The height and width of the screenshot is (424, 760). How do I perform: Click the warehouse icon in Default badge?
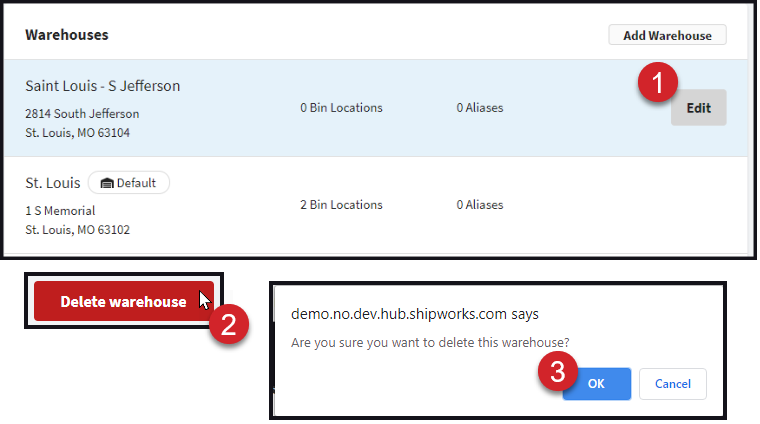107,183
